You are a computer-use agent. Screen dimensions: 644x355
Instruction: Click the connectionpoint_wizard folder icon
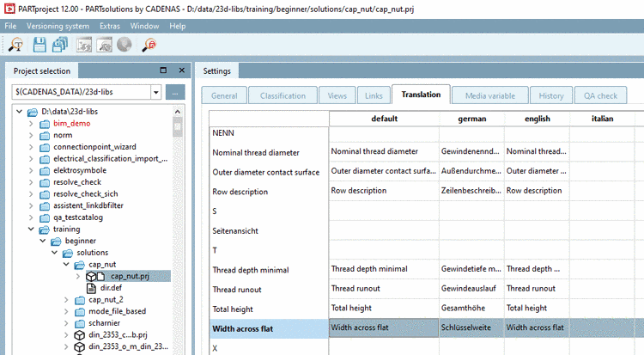point(45,147)
